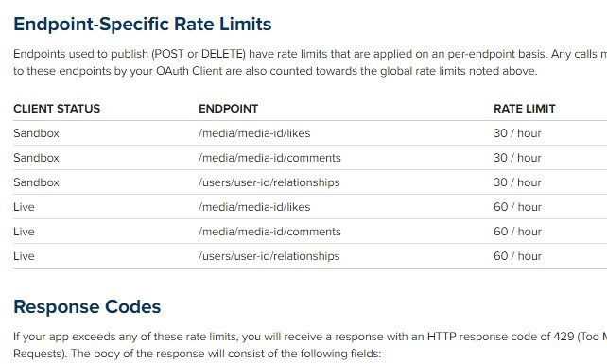
Task: Click the 60 / hour limit for Live likes
Action: pyautogui.click(x=517, y=207)
